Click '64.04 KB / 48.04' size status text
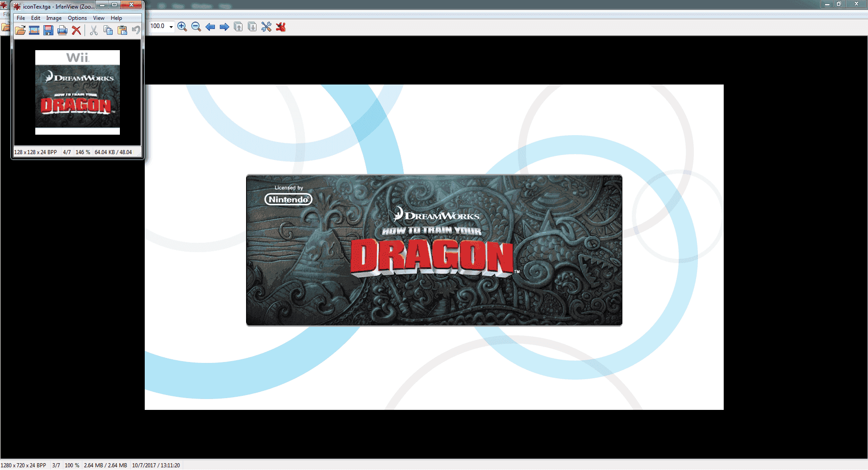The height and width of the screenshot is (470, 868). pyautogui.click(x=113, y=152)
